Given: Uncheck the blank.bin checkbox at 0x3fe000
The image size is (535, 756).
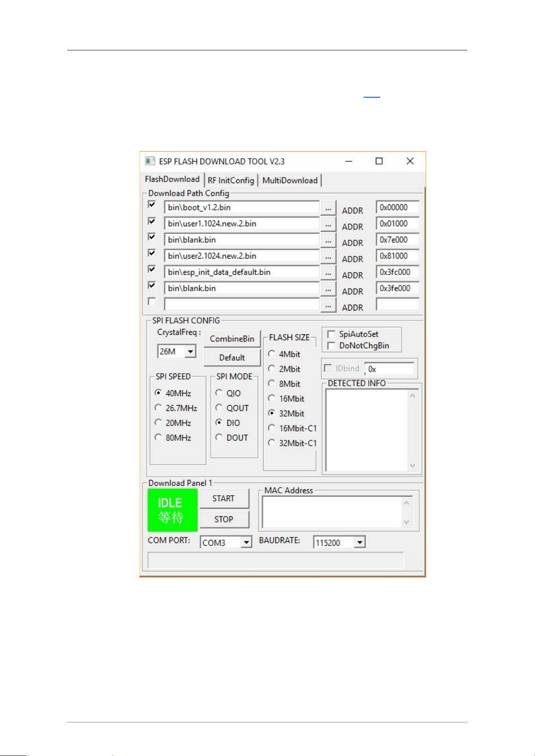Looking at the screenshot, I should (x=152, y=285).
